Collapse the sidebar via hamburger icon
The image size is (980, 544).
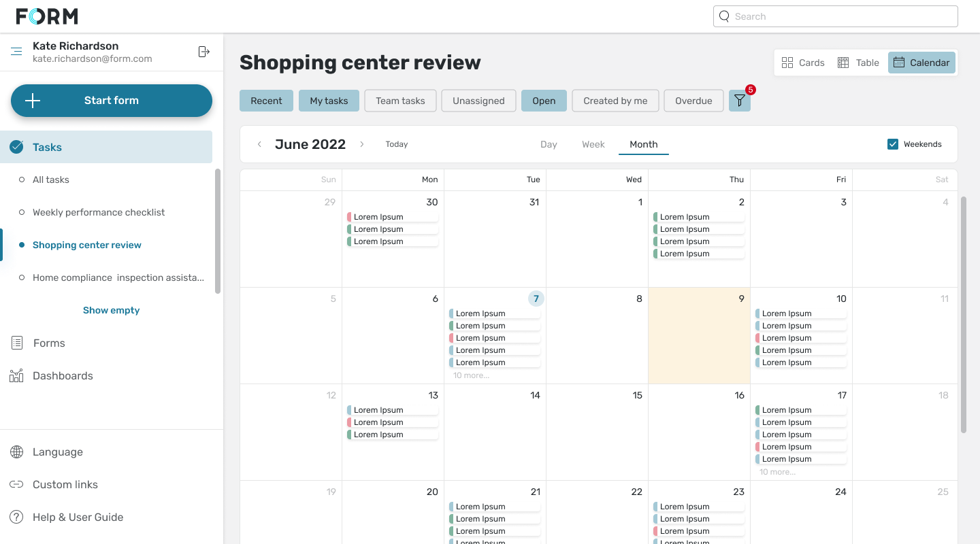pyautogui.click(x=16, y=51)
